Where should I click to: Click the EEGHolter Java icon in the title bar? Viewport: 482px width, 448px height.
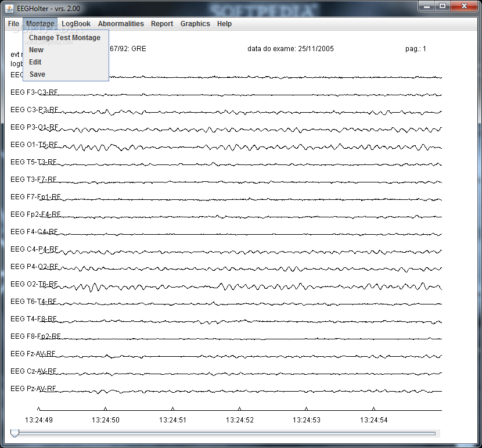click(9, 8)
